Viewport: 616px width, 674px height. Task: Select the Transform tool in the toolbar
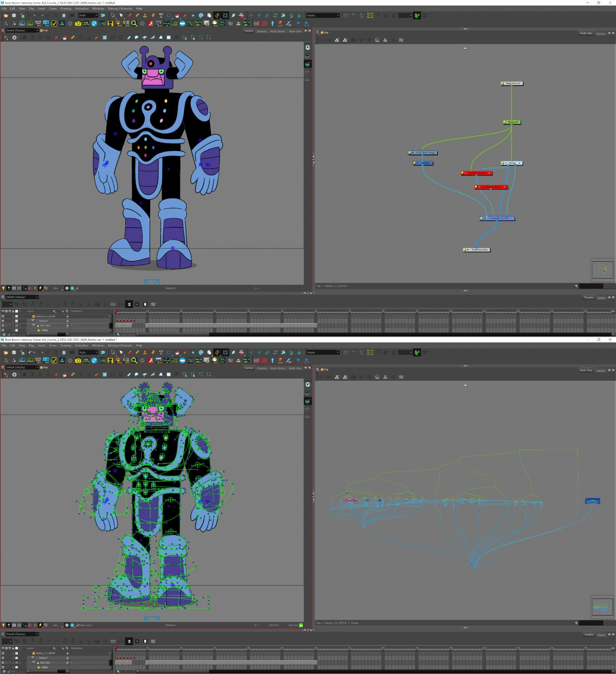pos(112,15)
